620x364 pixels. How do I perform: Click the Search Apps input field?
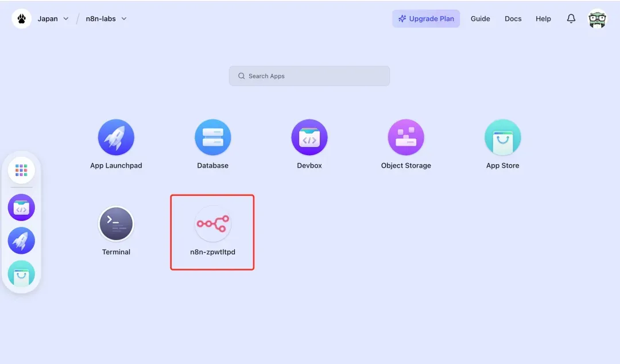[309, 76]
